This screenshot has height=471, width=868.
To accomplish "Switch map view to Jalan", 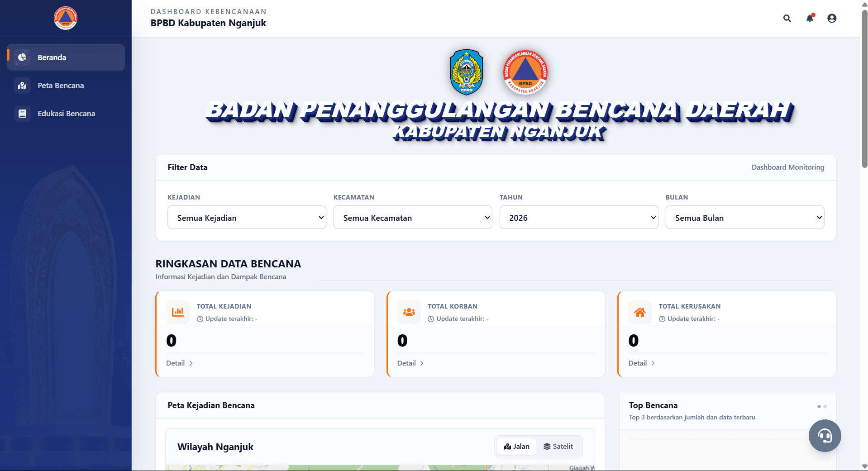I will point(517,447).
